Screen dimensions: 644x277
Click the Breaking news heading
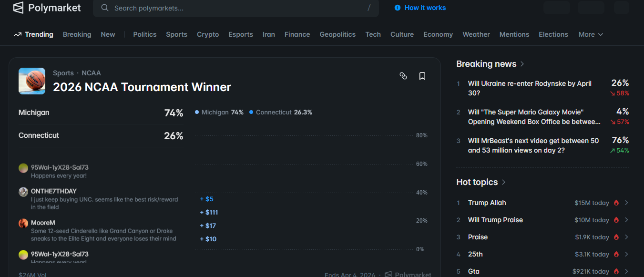click(x=486, y=64)
